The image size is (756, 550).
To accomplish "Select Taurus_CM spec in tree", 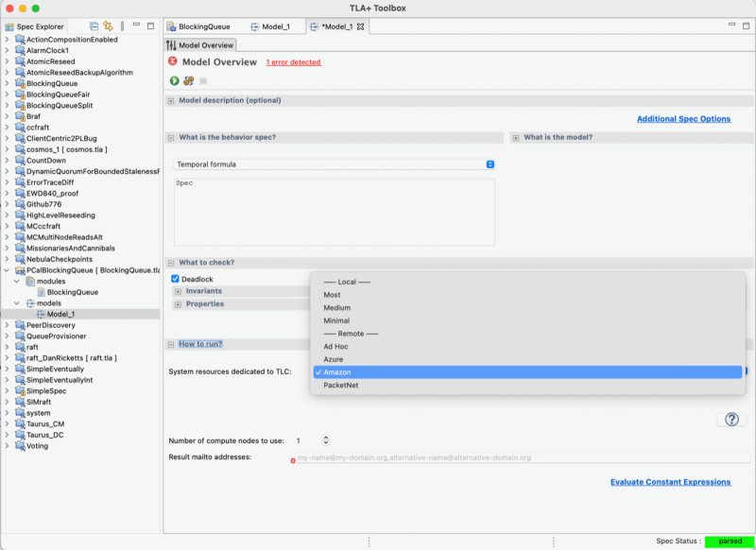I will [44, 424].
